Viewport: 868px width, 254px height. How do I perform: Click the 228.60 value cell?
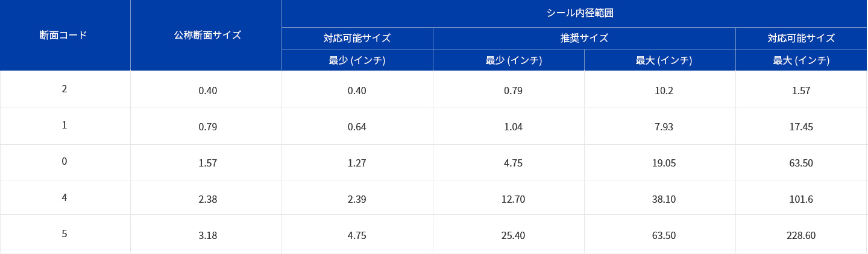(x=802, y=235)
